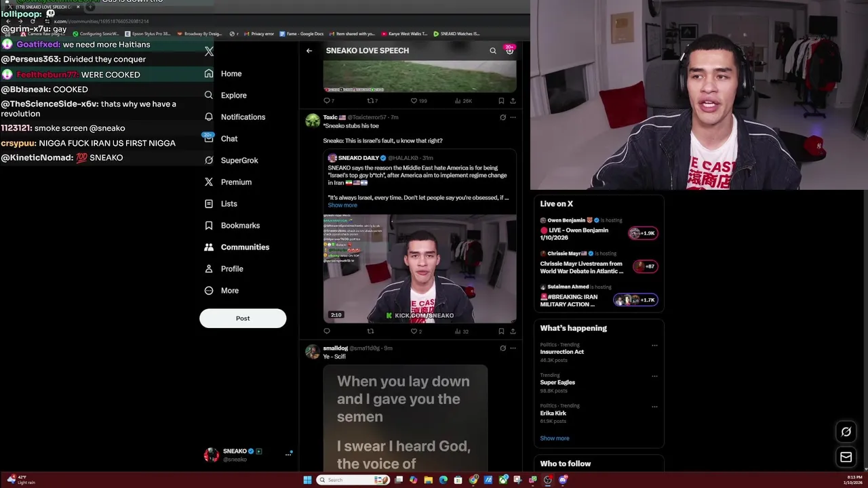
Task: Share Toxic's post
Action: [x=513, y=331]
